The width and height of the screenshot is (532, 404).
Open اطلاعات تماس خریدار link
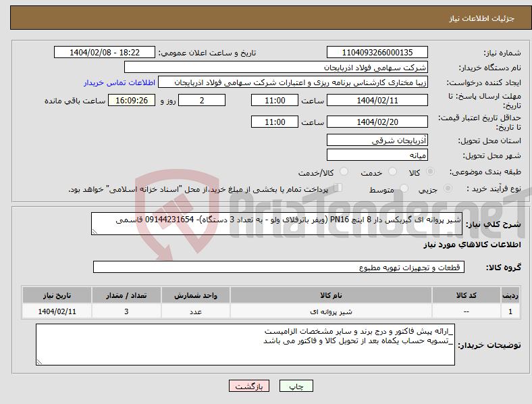click(x=119, y=82)
